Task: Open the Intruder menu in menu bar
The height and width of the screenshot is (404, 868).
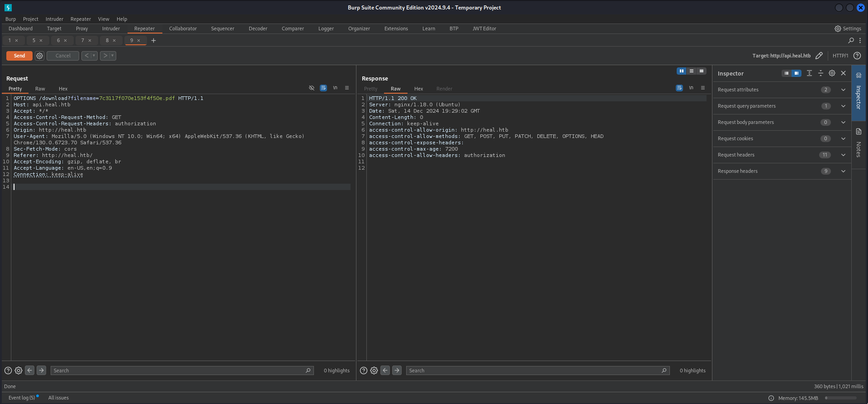Action: click(54, 19)
